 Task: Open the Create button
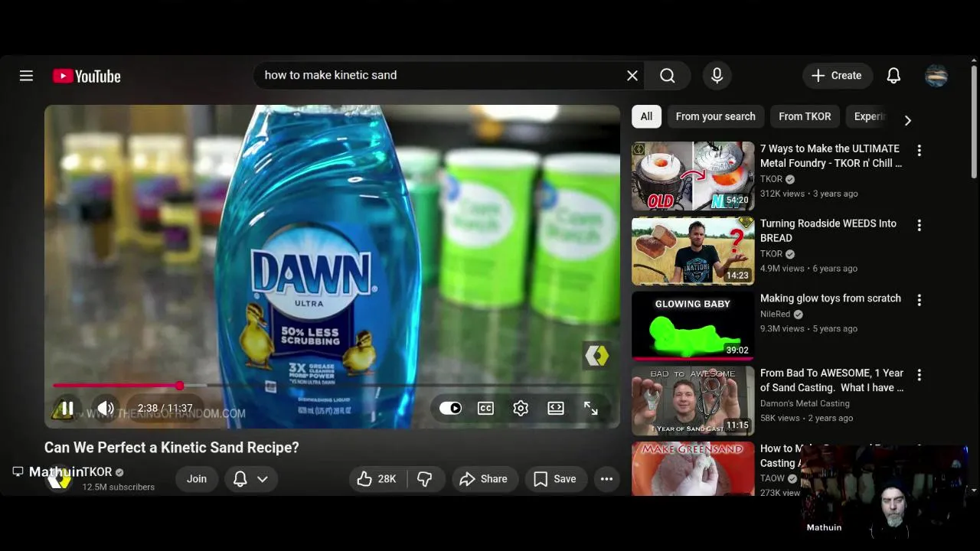[x=837, y=76]
